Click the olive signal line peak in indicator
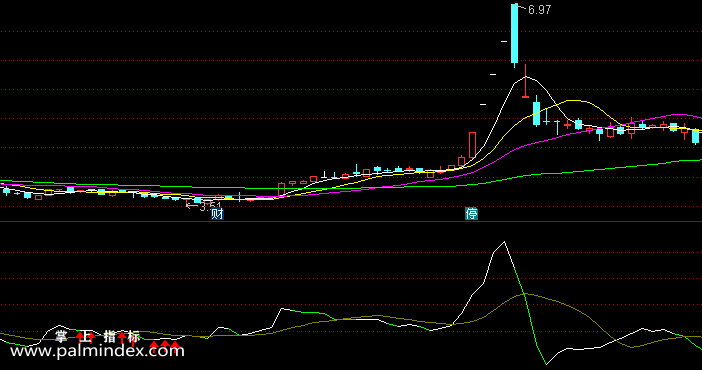 (526, 294)
